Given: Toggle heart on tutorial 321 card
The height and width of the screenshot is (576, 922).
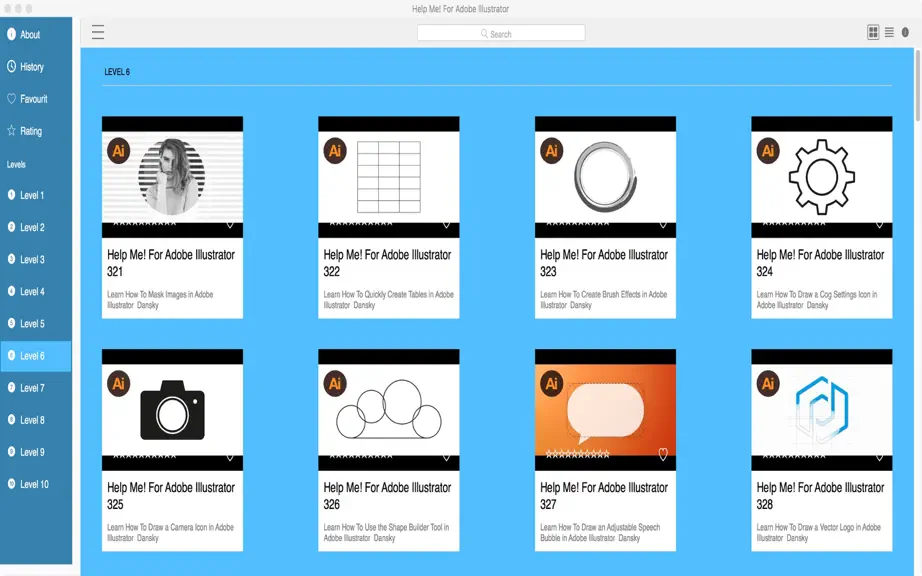Looking at the screenshot, I should tap(230, 225).
